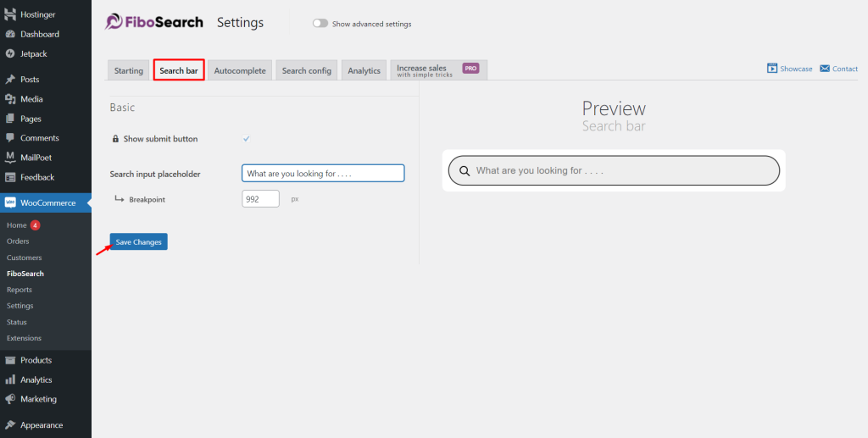Open the Reports submenu item
This screenshot has width=868, height=438.
[19, 290]
